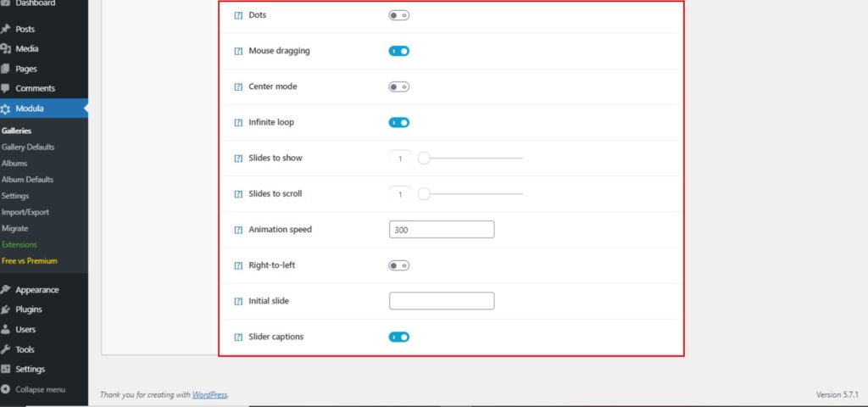Screen dimensions: 868x407
Task: Open Modula Settings submenu link below Album Defaults
Action: pos(15,196)
